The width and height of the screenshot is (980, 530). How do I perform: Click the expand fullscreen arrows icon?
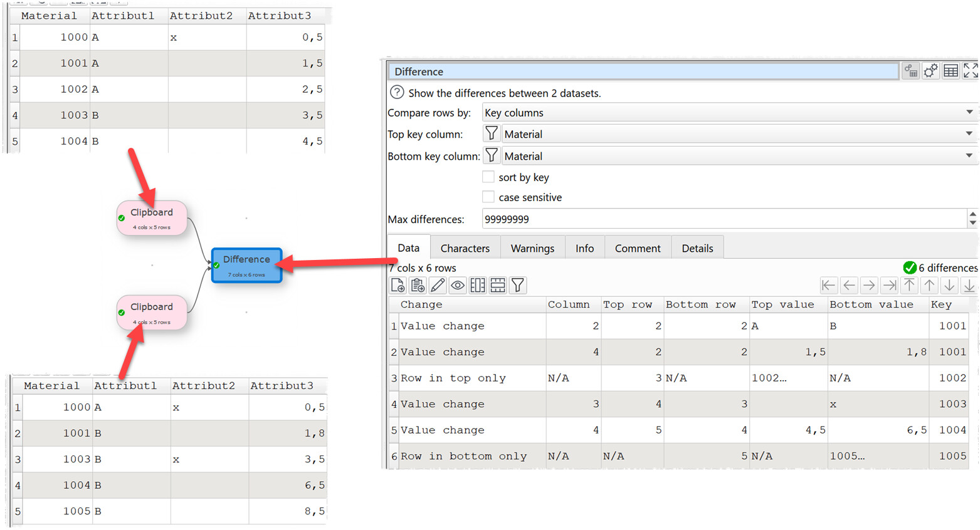click(970, 71)
